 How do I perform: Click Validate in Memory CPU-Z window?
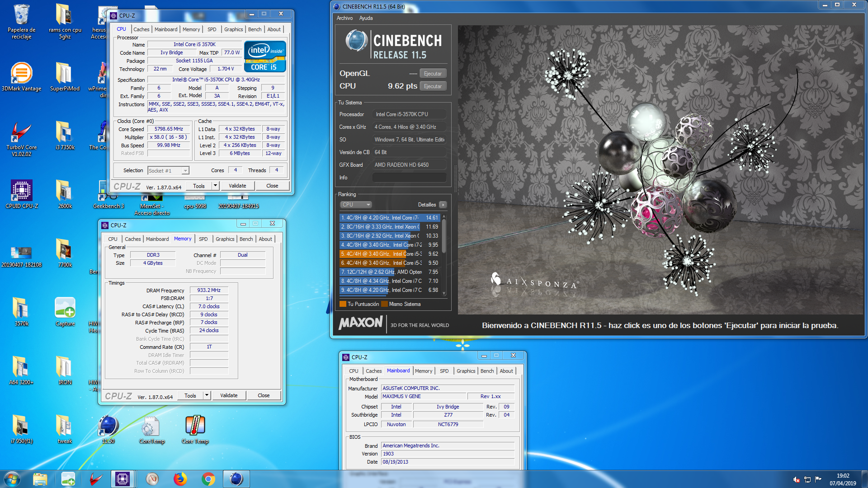[229, 395]
